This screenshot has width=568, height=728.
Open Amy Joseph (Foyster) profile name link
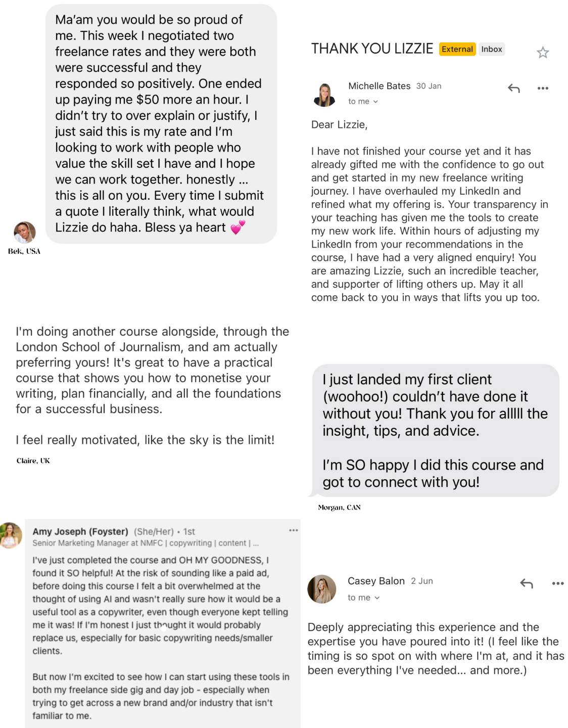tap(80, 531)
